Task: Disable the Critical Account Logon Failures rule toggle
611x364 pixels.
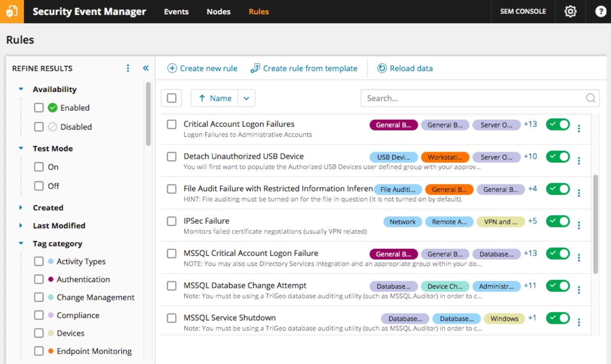Action: click(558, 124)
